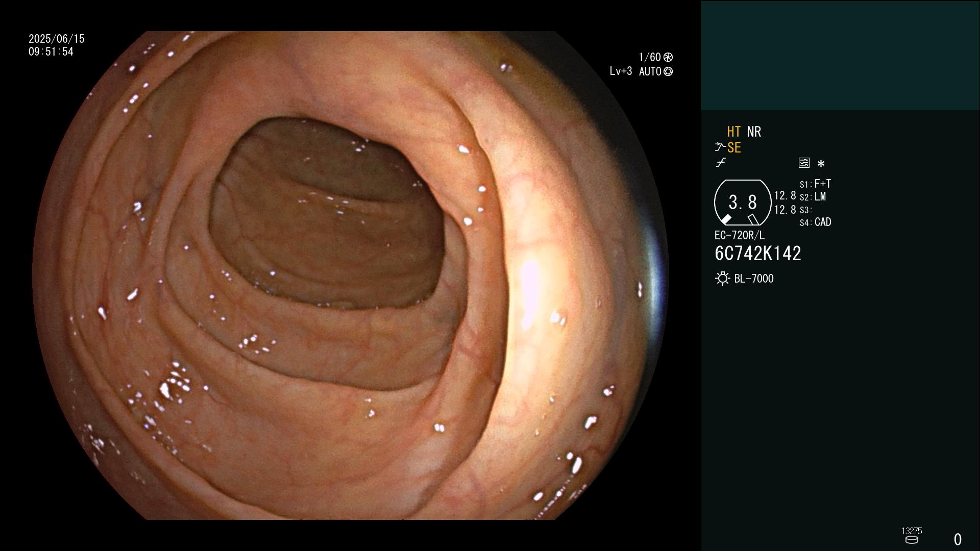Click the storage disk icon
The image size is (980, 551).
pos(912,540)
